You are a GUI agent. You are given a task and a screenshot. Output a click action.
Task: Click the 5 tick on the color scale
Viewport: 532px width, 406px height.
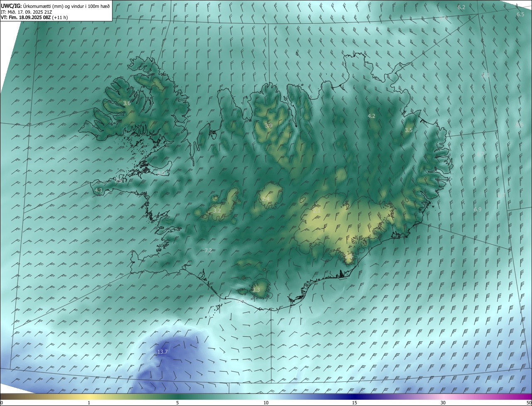[x=177, y=403]
